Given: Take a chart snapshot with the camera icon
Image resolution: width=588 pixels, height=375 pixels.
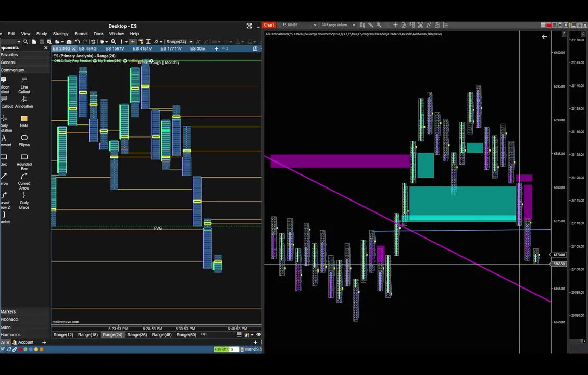Looking at the screenshot, I should 69,42.
